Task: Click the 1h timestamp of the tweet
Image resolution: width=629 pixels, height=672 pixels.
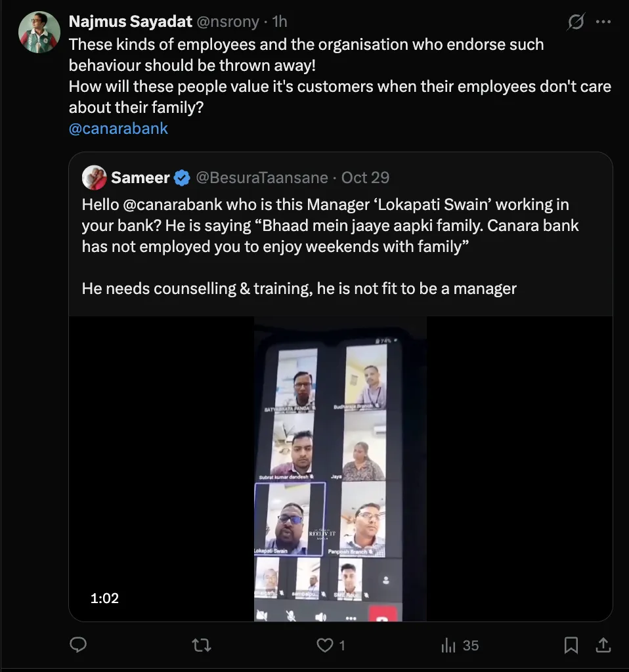Action: [x=280, y=22]
